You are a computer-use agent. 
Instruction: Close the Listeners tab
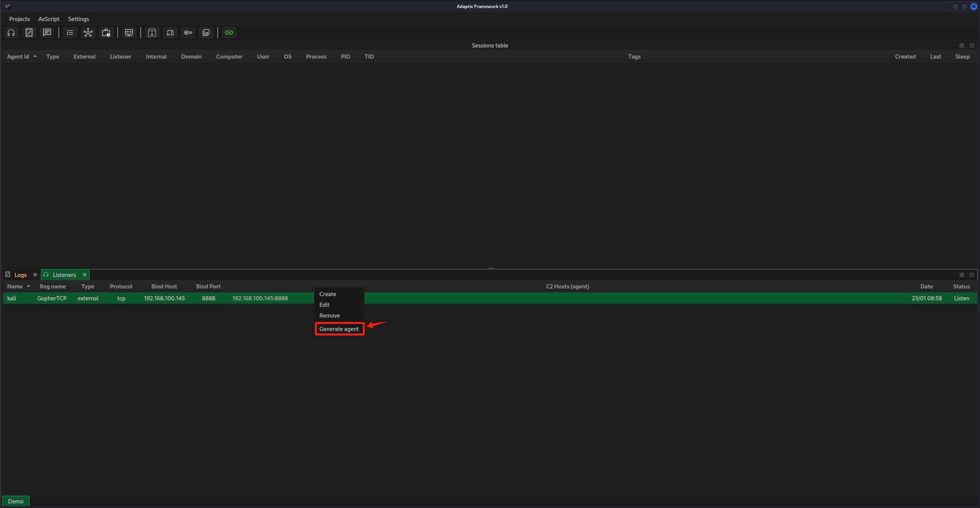click(x=85, y=275)
